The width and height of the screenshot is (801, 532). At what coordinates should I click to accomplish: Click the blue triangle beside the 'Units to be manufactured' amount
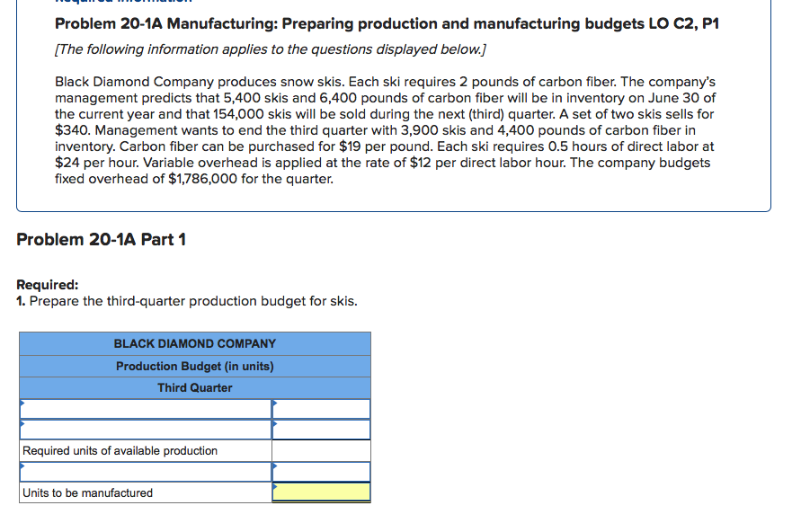275,486
